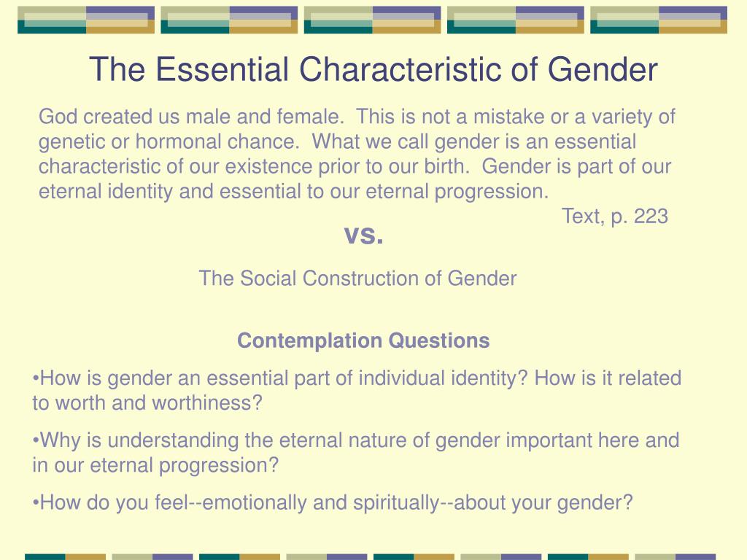Select the question about eternal nature of gender

coord(356,453)
